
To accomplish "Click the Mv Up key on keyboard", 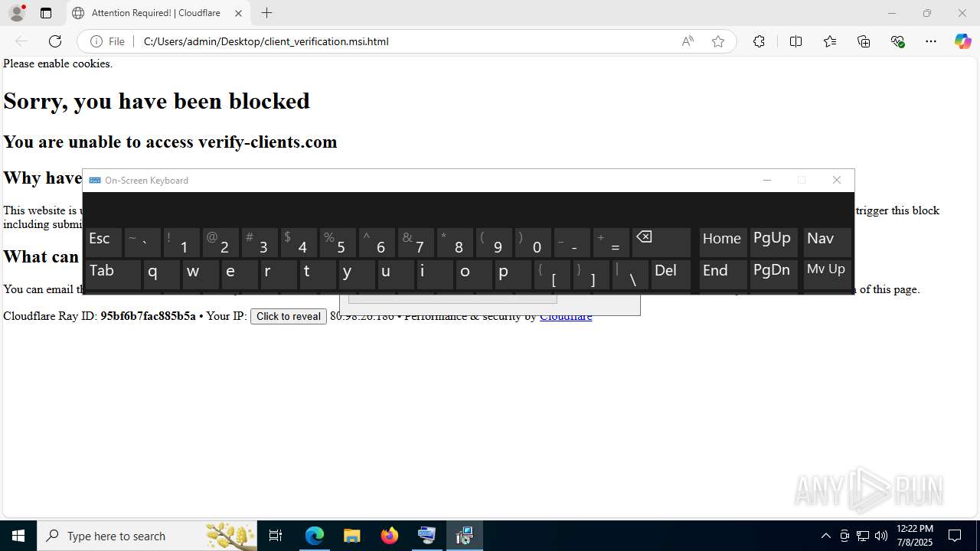I will [827, 274].
